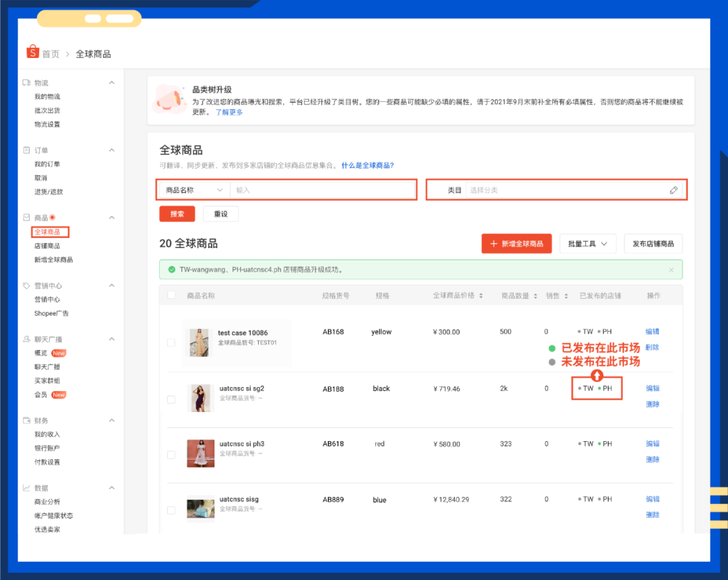Open the 什么是全球商品 link
Viewport: 728px width, 580px height.
(368, 164)
